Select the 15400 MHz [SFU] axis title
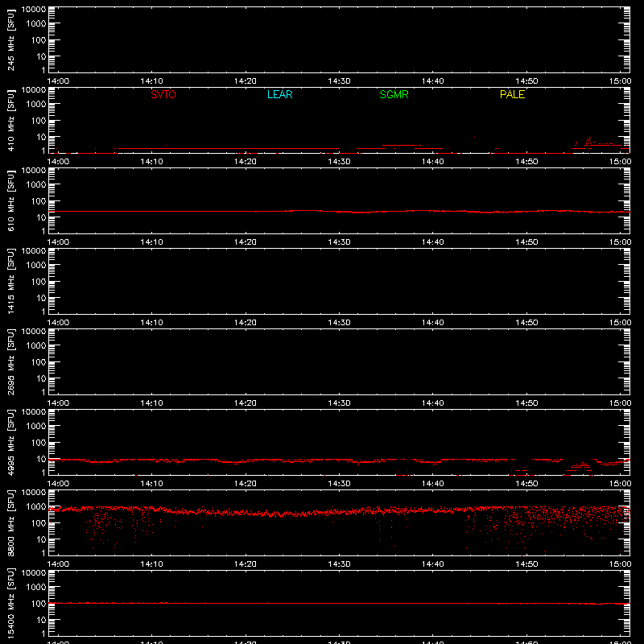 (10, 603)
